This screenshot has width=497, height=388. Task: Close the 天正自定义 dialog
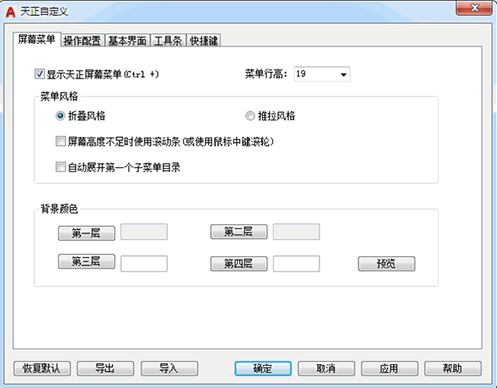[x=474, y=8]
